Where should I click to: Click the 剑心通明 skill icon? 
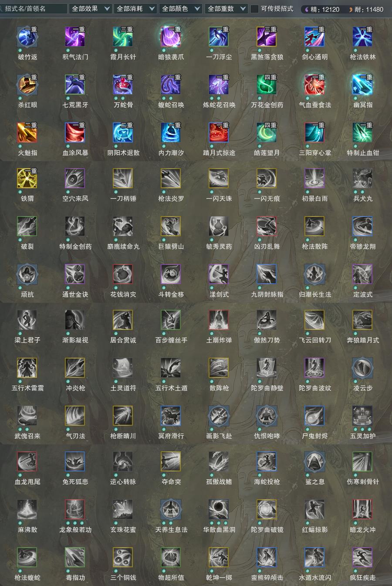(x=314, y=37)
